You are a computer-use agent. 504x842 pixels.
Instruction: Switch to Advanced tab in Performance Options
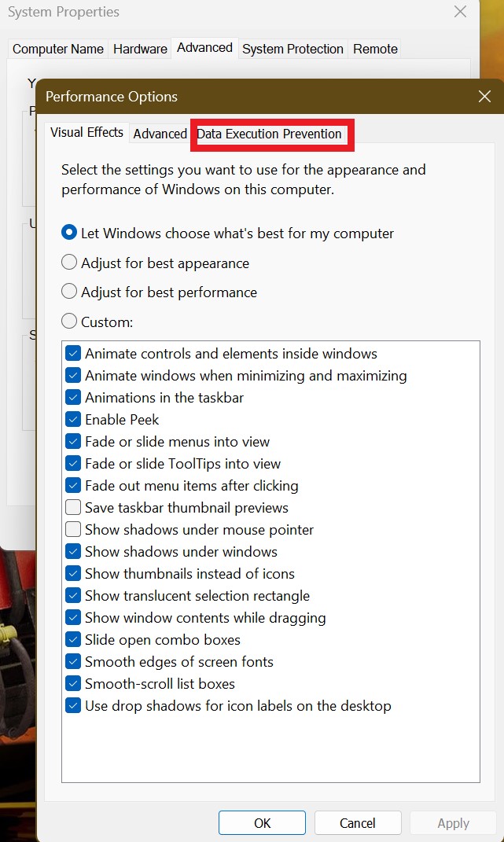pos(160,134)
